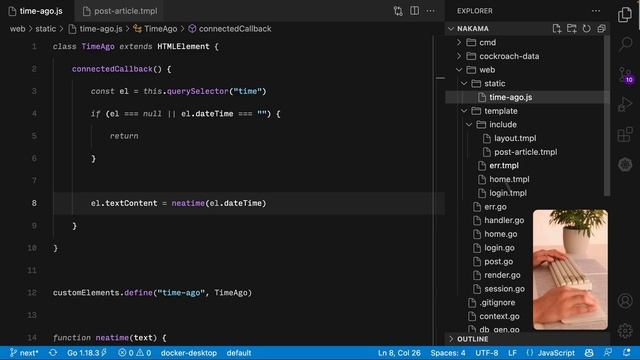Open handler.go in the file tree
The image size is (640, 360).
(x=504, y=220)
